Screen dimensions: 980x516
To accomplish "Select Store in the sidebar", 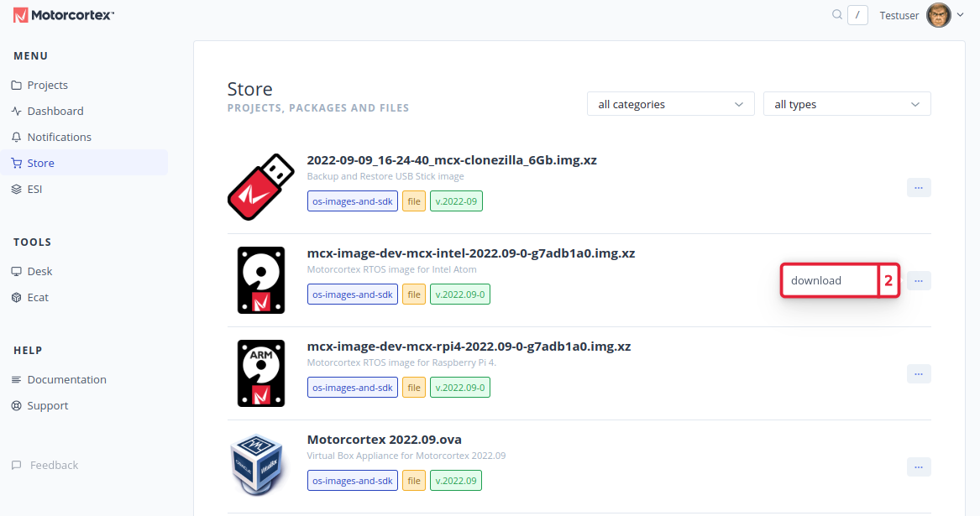I will point(84,163).
